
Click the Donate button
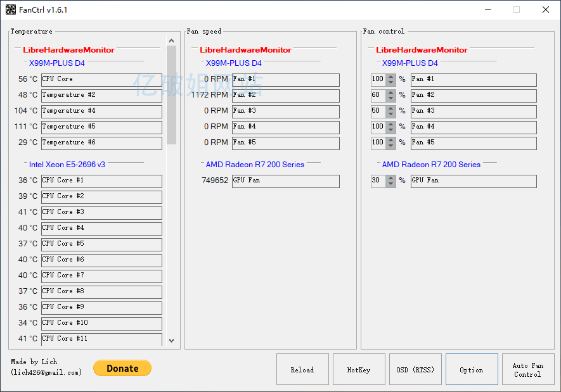coord(122,368)
